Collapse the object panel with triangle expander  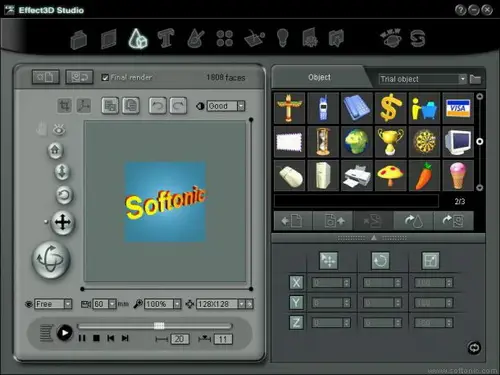pos(374,238)
